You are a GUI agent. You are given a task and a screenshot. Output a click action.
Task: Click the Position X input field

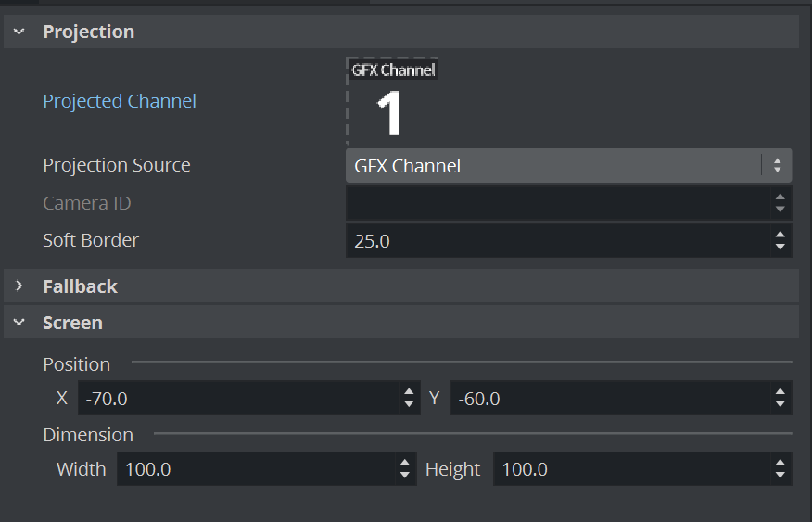pyautogui.click(x=237, y=399)
